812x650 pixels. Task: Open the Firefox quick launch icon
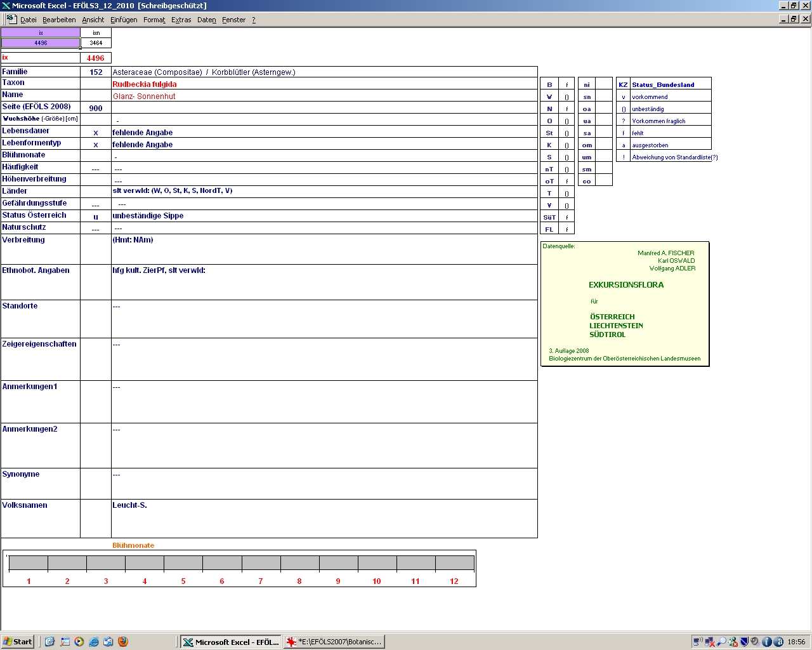[x=123, y=642]
